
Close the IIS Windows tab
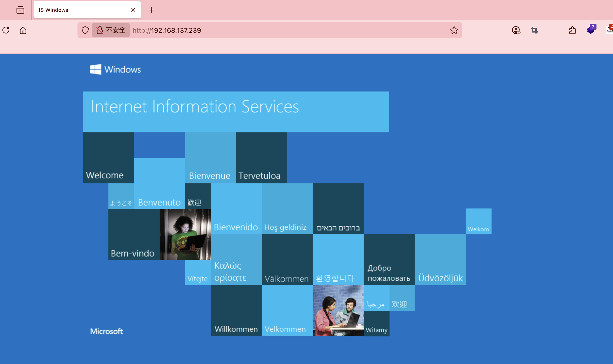(133, 10)
